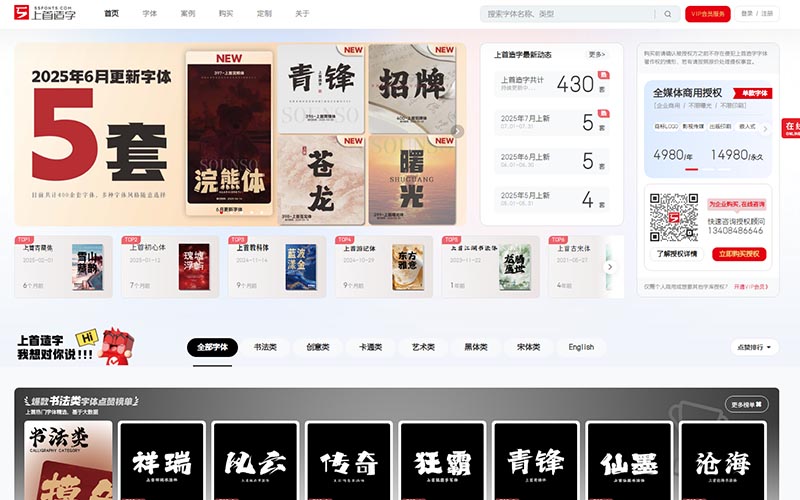Screen dimensions: 800x500
Task: Click the red active license carousel indicator
Action: [691, 169]
